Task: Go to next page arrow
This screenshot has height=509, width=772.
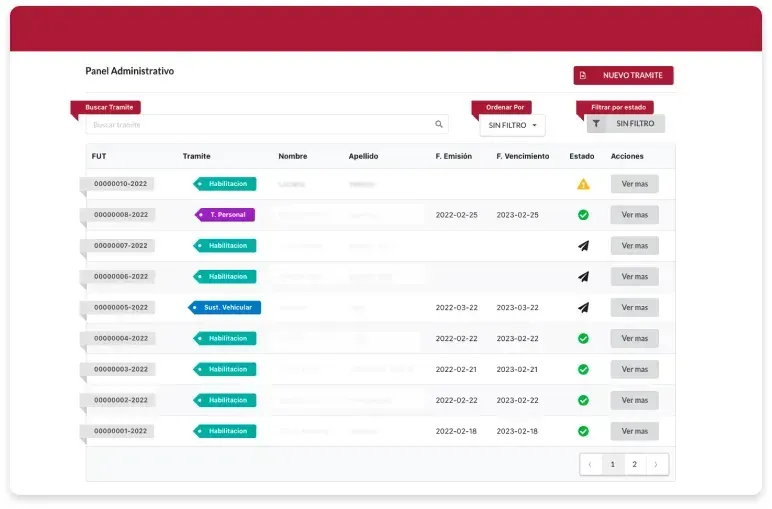Action: (x=656, y=464)
